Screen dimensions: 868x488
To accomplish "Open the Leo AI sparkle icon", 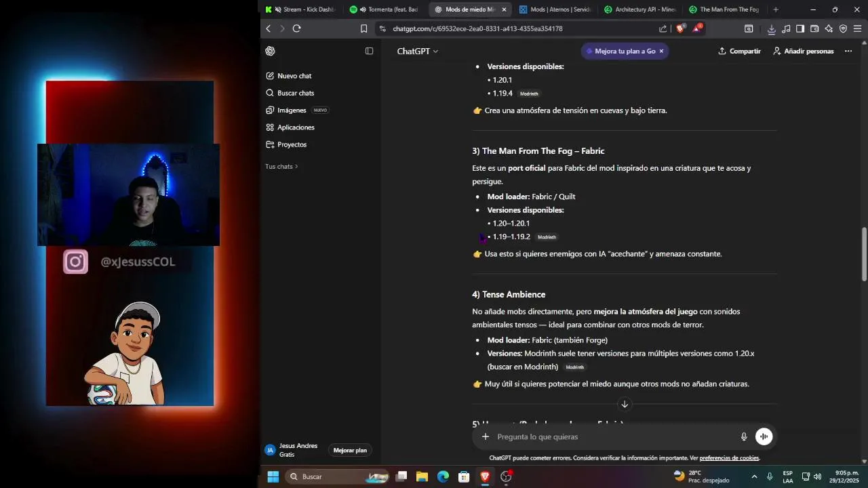I will click(x=829, y=28).
